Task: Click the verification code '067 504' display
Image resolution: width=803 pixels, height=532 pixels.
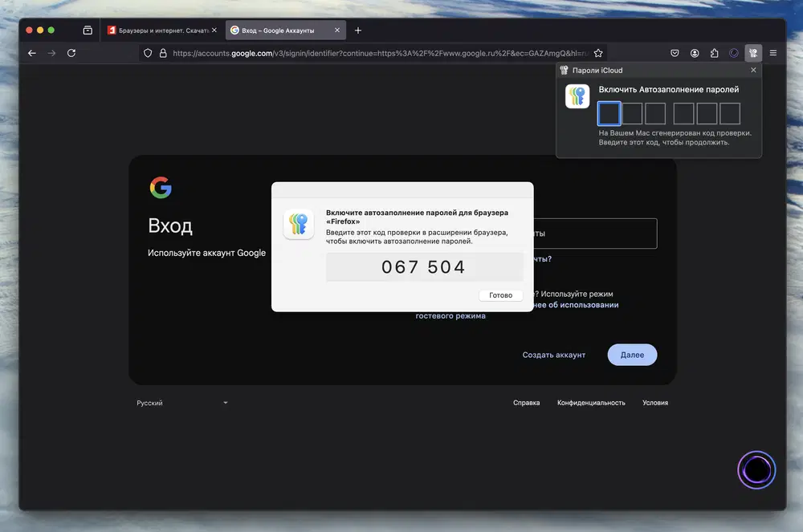Action: click(x=424, y=267)
